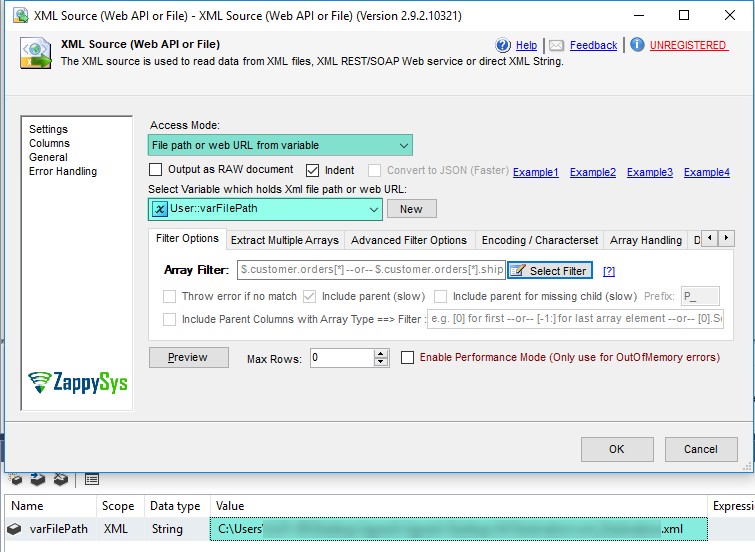Image resolution: width=755 pixels, height=552 pixels.
Task: Click the UNREGISTERED link
Action: click(x=688, y=45)
